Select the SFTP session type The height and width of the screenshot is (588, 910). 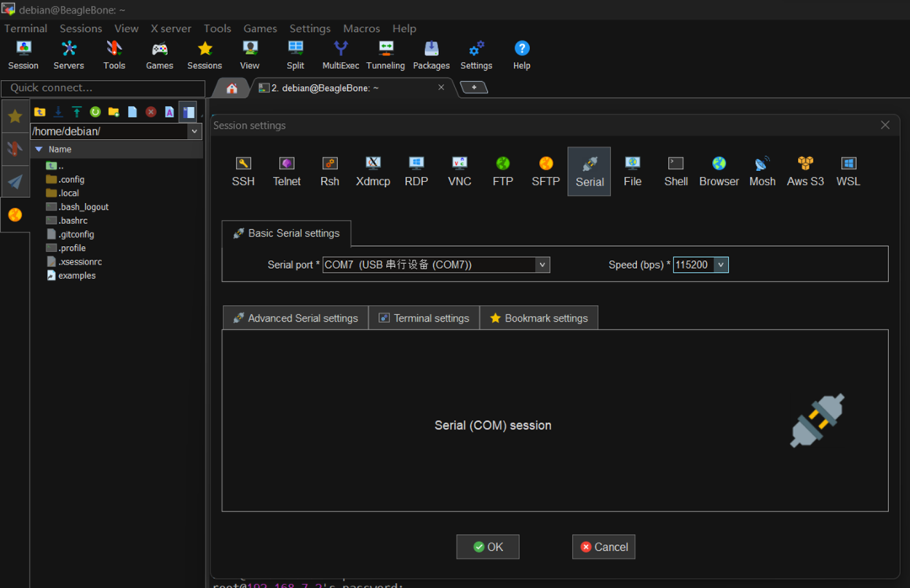545,171
